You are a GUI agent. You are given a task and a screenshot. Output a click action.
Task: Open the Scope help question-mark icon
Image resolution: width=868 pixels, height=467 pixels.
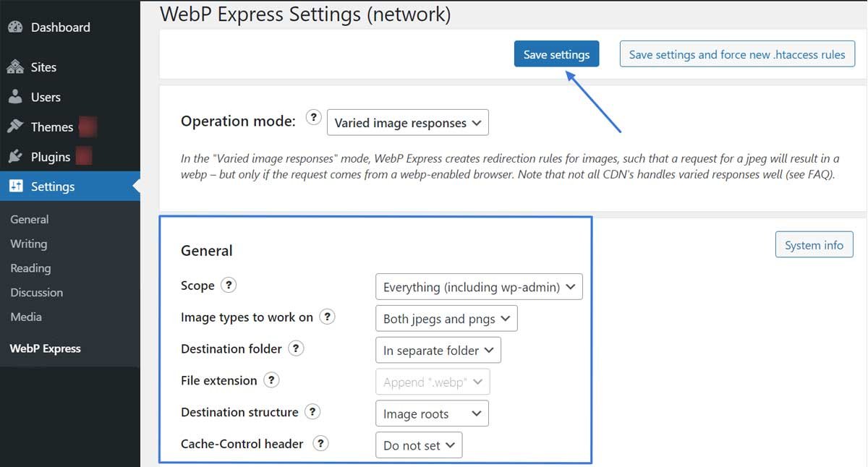228,286
